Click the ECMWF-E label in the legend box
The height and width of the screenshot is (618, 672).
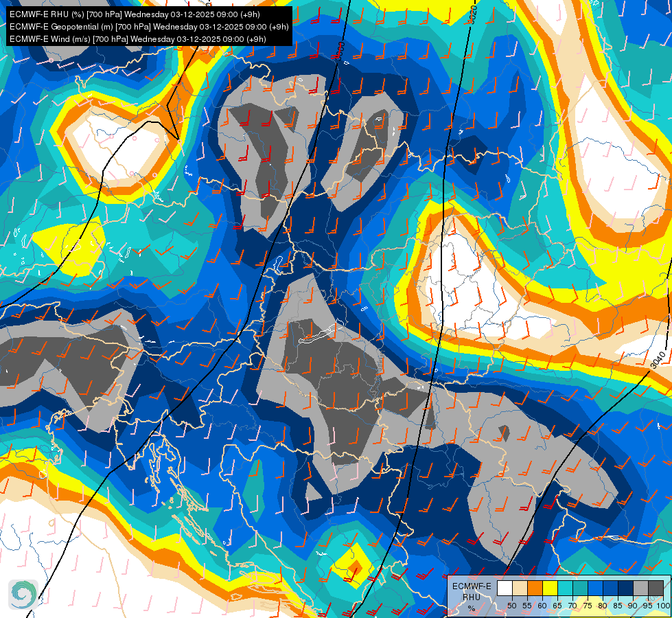coord(472,586)
